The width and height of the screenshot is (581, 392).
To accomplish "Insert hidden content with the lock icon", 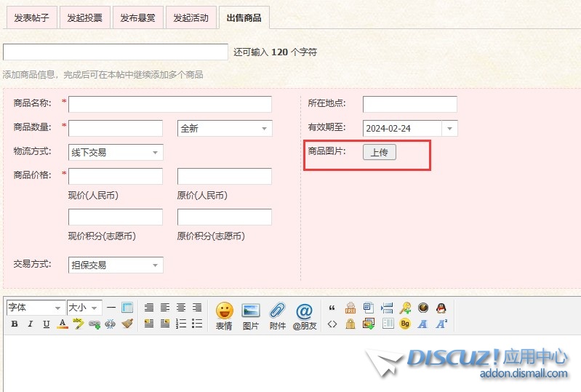I will 350,324.
